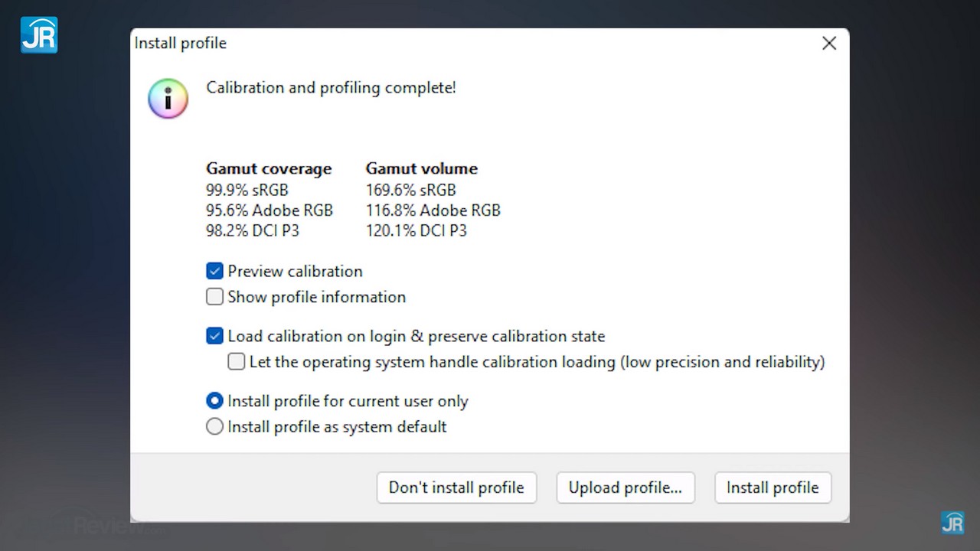Close the Install profile dialog

tap(829, 44)
